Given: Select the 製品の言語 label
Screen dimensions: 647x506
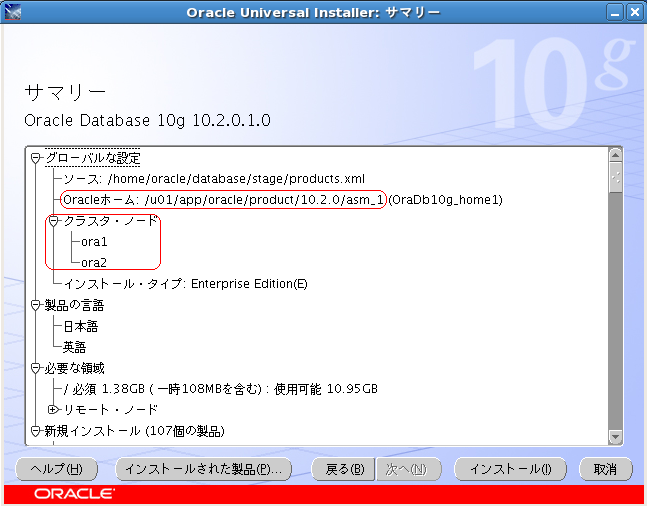Looking at the screenshot, I should click(x=74, y=305).
